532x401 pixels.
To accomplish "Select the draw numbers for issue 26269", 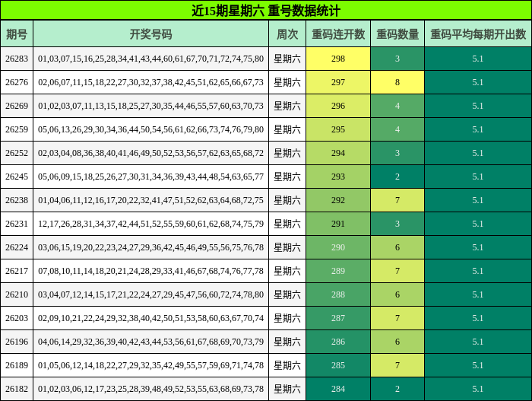I will coord(151,106).
